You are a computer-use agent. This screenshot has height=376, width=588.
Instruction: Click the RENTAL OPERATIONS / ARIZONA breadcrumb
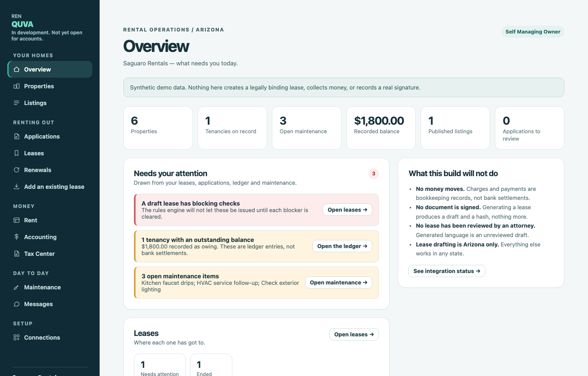174,30
